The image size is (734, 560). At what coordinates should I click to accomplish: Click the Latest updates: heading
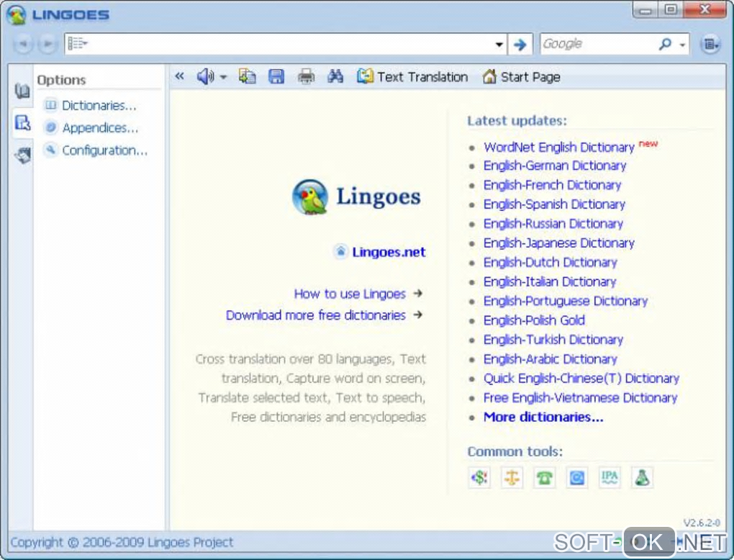517,121
